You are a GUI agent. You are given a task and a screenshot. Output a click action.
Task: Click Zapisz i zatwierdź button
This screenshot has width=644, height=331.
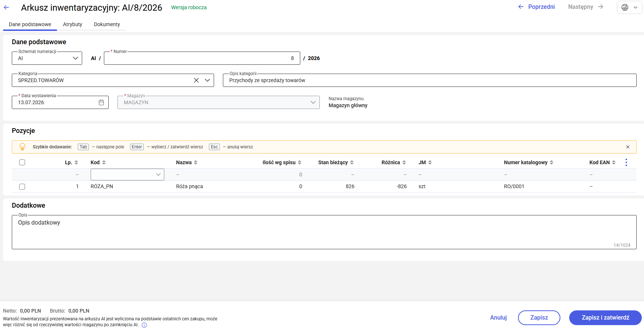tap(605, 318)
